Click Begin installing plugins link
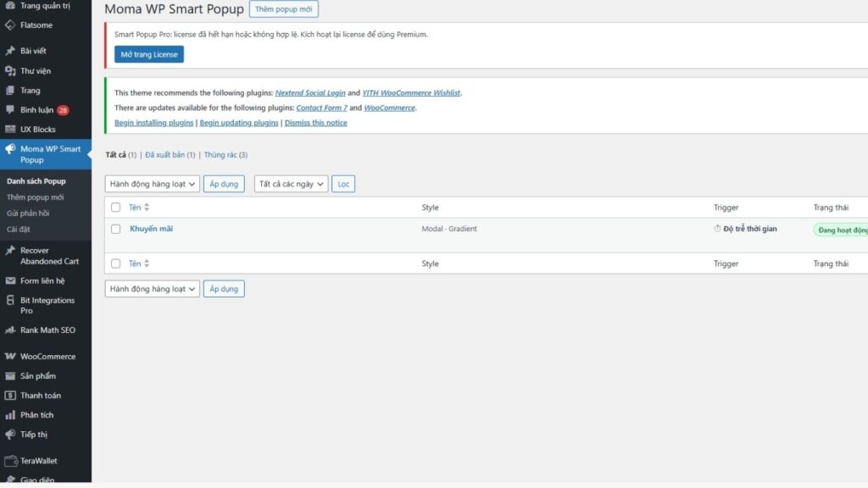The image size is (868, 488). [154, 123]
